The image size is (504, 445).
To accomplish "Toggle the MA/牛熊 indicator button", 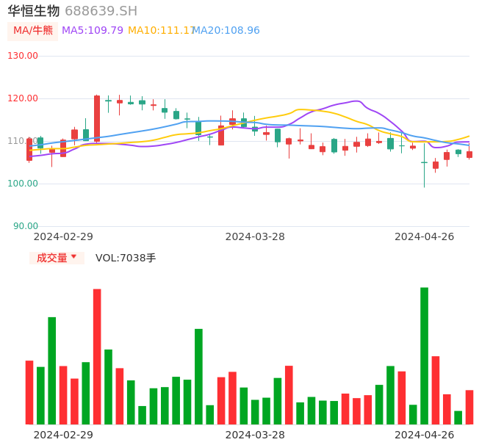I will 33,31.
